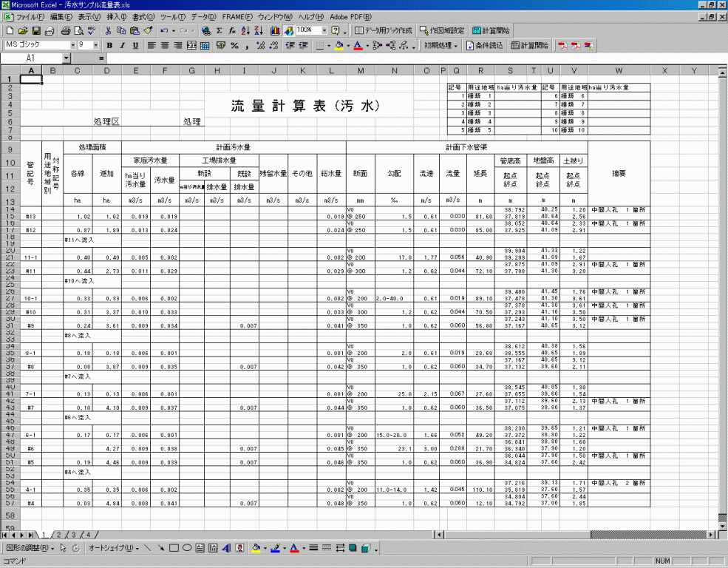
Task: Expand the 100% zoom dropdown
Action: click(324, 30)
